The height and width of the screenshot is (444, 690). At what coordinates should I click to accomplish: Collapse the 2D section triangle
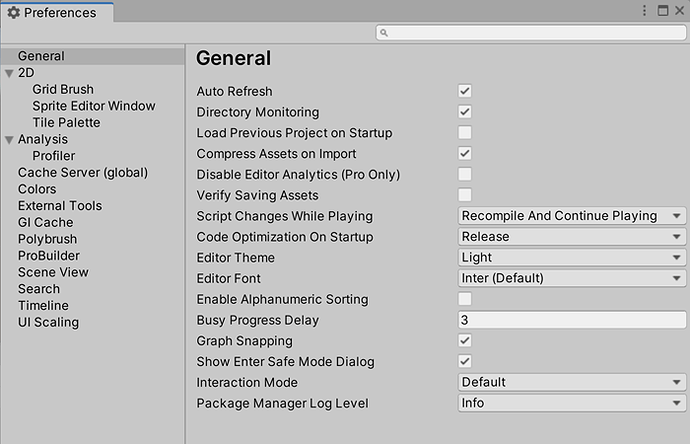9,73
